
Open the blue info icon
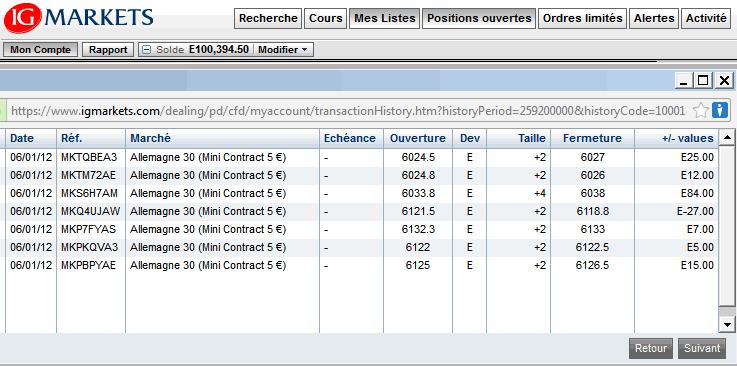[719, 110]
